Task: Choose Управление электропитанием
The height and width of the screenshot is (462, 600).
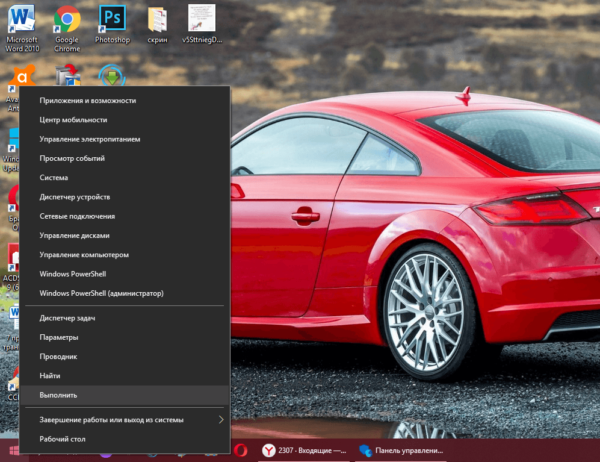Action: [x=125, y=139]
